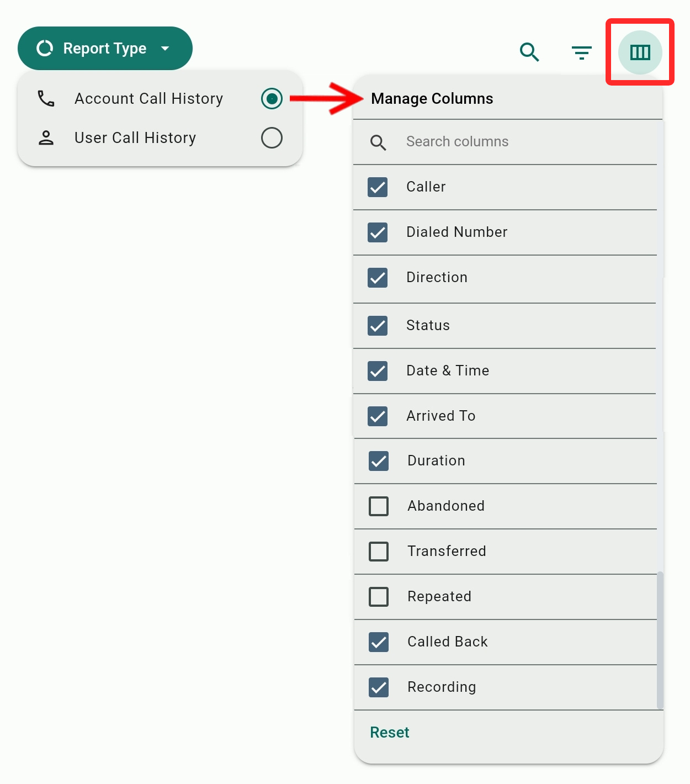Click the refresh icon inside Report Type button
Screen dimensions: 690x784
pos(44,48)
